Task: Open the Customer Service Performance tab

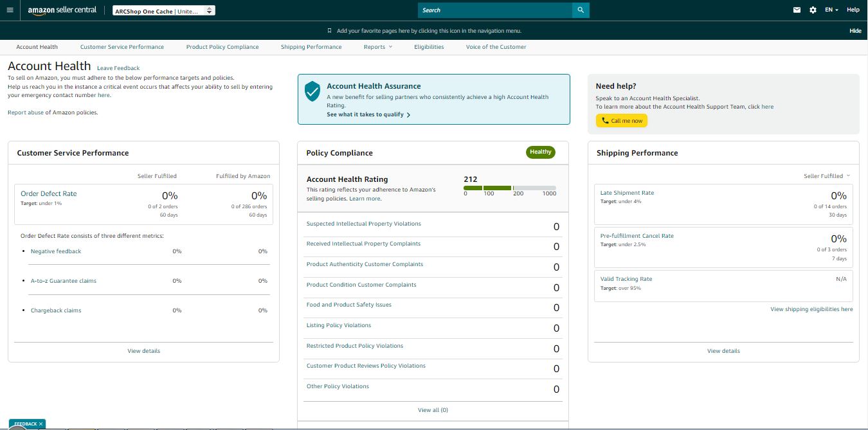Action: (x=122, y=47)
